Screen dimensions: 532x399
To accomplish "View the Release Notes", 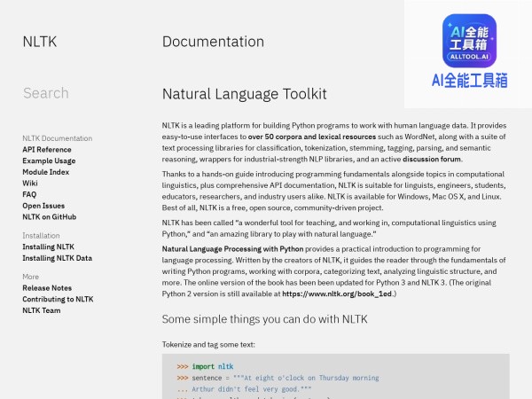I will click(x=47, y=287).
